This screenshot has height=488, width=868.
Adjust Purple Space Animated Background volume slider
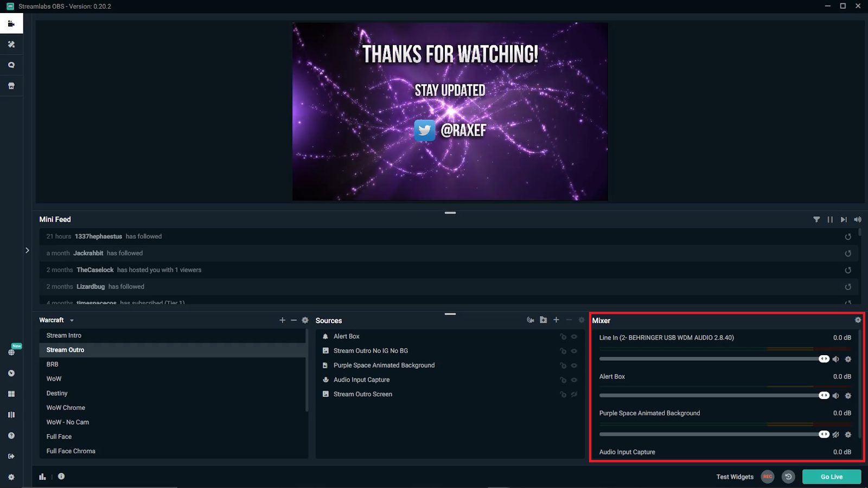pos(714,434)
